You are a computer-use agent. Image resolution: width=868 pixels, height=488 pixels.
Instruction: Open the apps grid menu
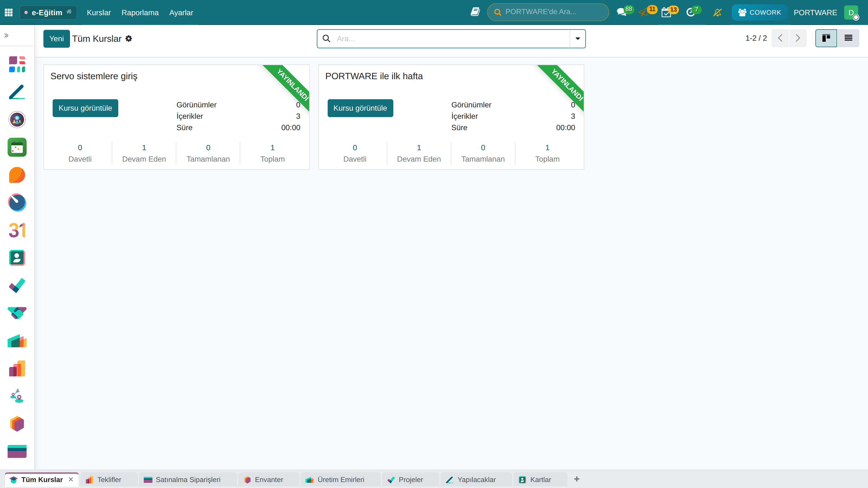(9, 12)
